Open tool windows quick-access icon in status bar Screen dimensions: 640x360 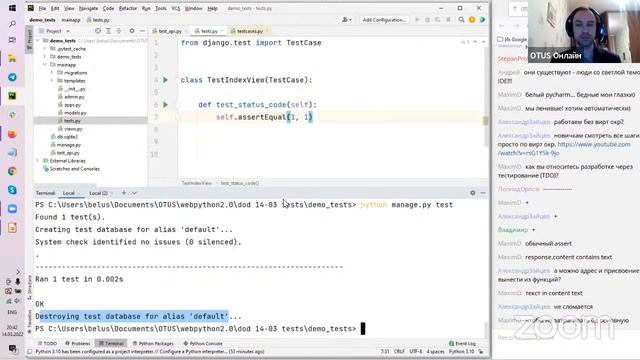(29, 351)
